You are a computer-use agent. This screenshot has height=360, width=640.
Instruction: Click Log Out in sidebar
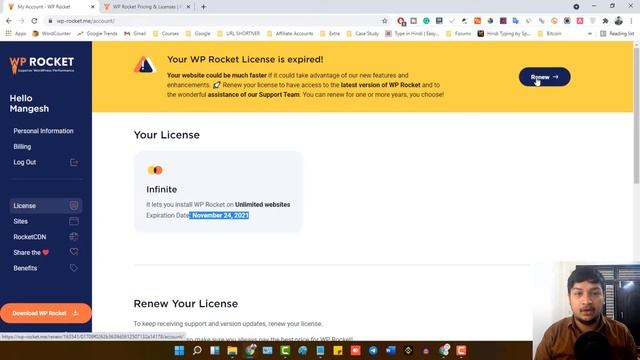[x=24, y=162]
